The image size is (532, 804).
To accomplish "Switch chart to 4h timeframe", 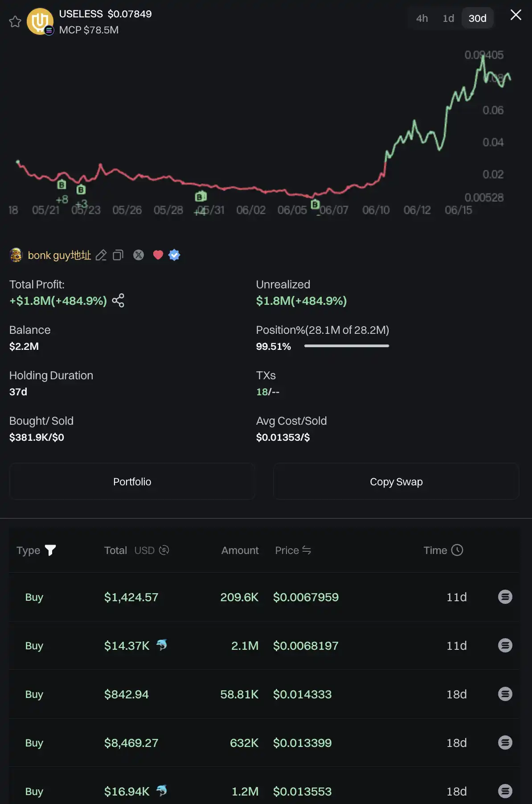I will pos(422,18).
